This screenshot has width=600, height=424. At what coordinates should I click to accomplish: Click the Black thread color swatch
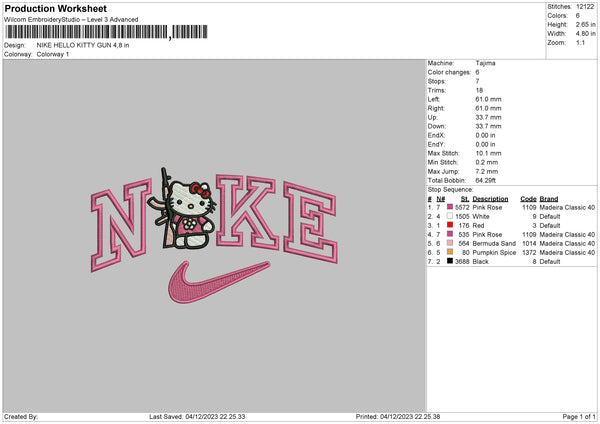450,261
